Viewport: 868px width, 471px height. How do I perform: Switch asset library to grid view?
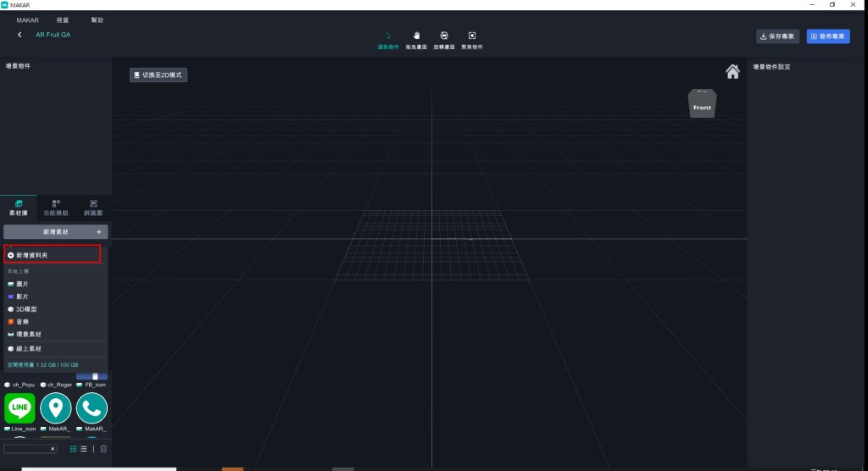tap(74, 449)
